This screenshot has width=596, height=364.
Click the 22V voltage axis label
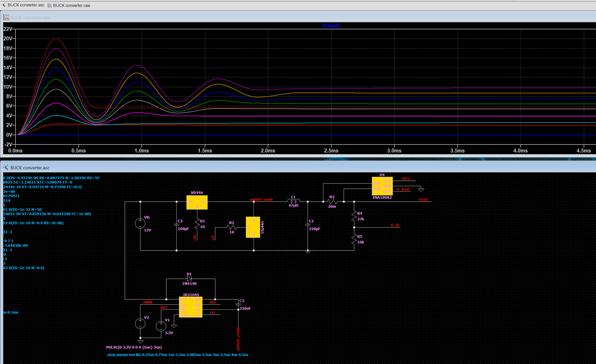pyautogui.click(x=8, y=29)
